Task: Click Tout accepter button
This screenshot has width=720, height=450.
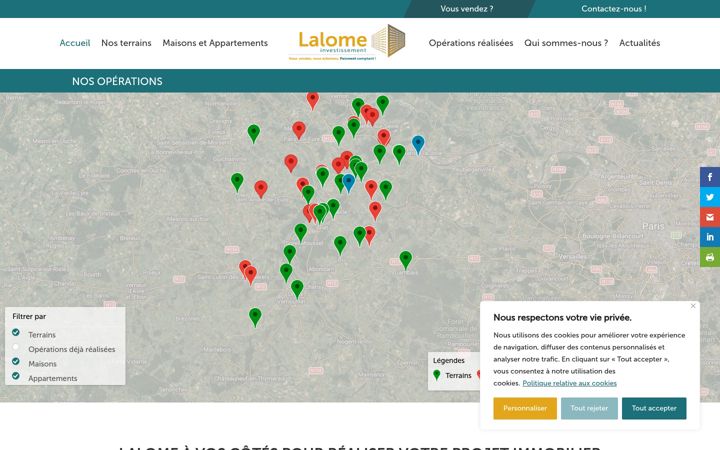Action: 654,408
